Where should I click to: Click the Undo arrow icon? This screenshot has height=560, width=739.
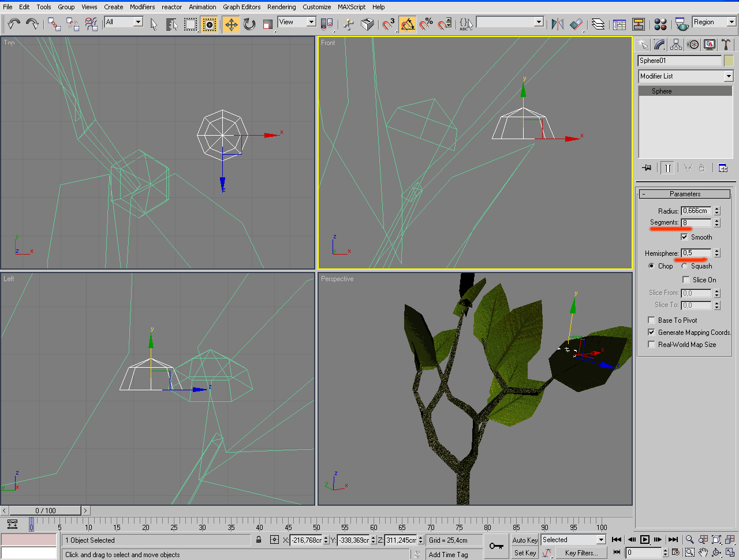pyautogui.click(x=14, y=24)
